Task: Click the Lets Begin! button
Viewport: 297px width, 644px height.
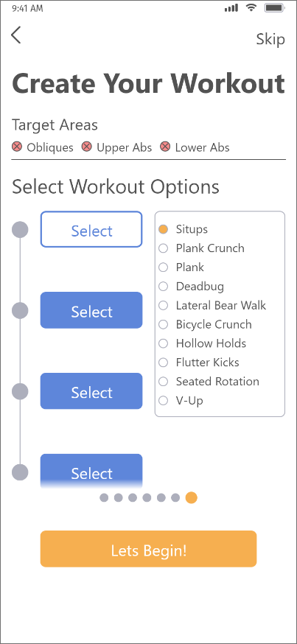Action: [148, 549]
